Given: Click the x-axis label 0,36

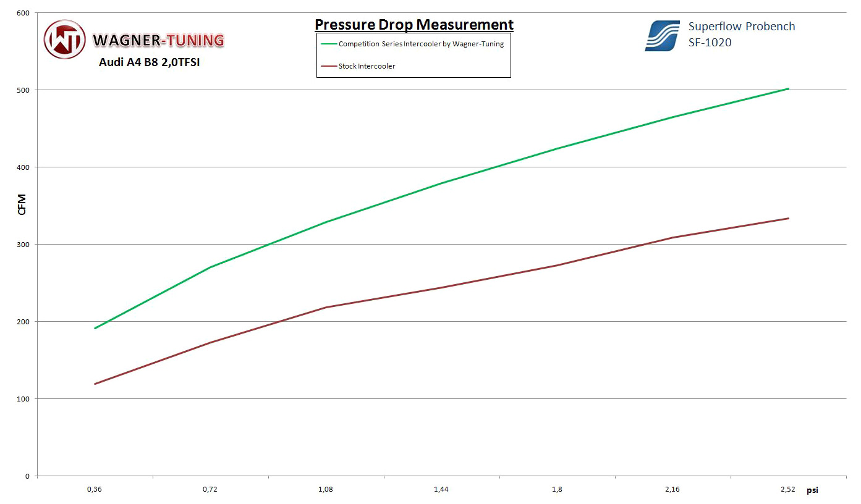Looking at the screenshot, I should (95, 489).
